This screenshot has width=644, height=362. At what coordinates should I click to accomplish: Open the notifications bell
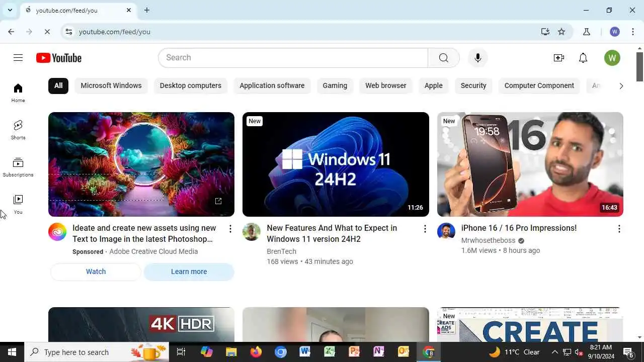point(583,58)
